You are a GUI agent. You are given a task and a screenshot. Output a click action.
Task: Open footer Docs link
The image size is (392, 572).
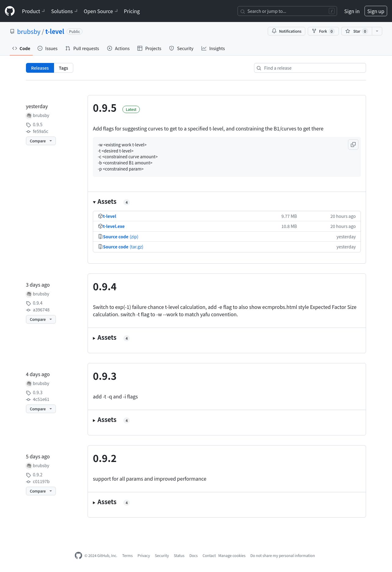coord(193,555)
